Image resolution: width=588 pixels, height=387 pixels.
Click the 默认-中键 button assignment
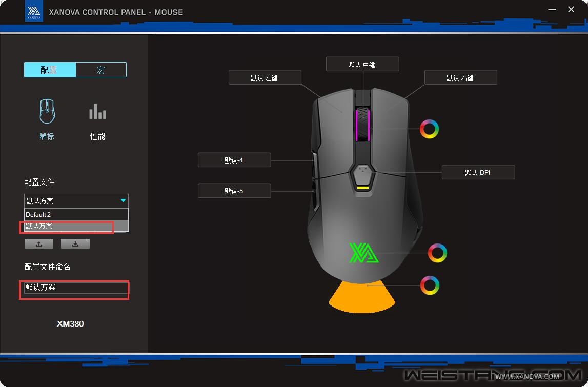(x=362, y=64)
